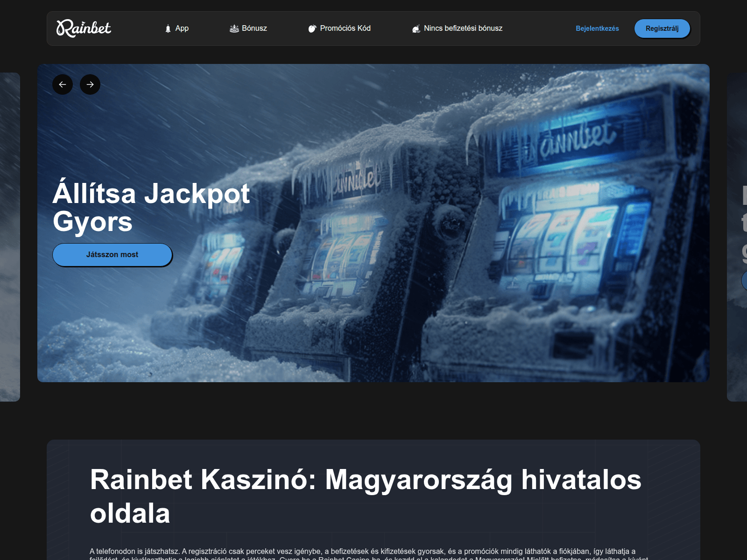Click the Játsszon most button

(112, 255)
